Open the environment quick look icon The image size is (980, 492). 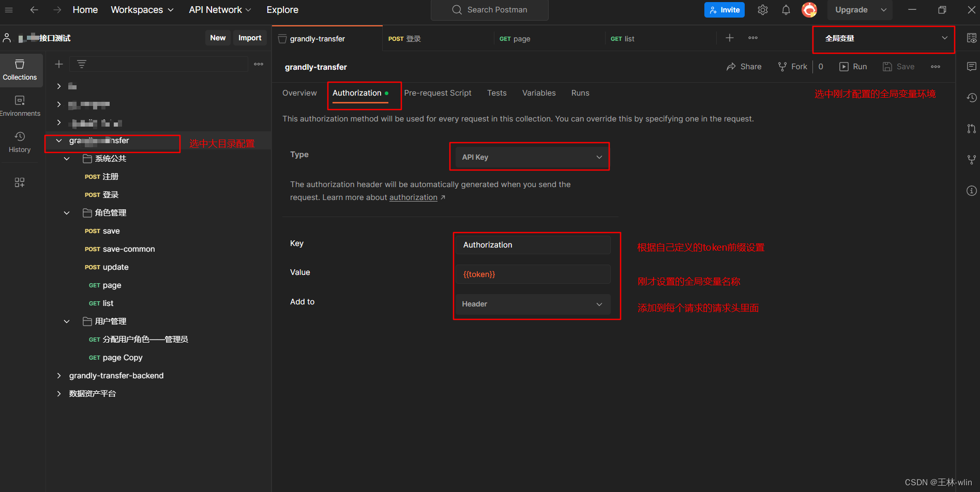(x=972, y=38)
